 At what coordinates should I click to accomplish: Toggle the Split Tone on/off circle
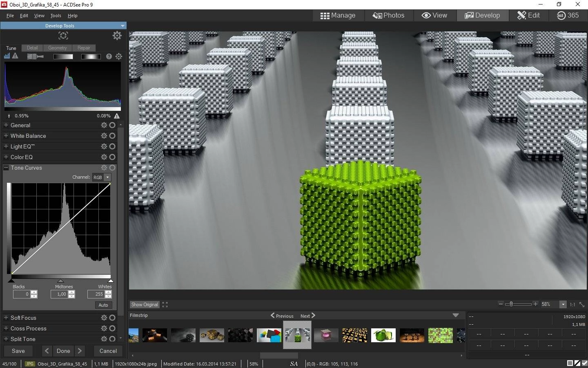coord(112,339)
